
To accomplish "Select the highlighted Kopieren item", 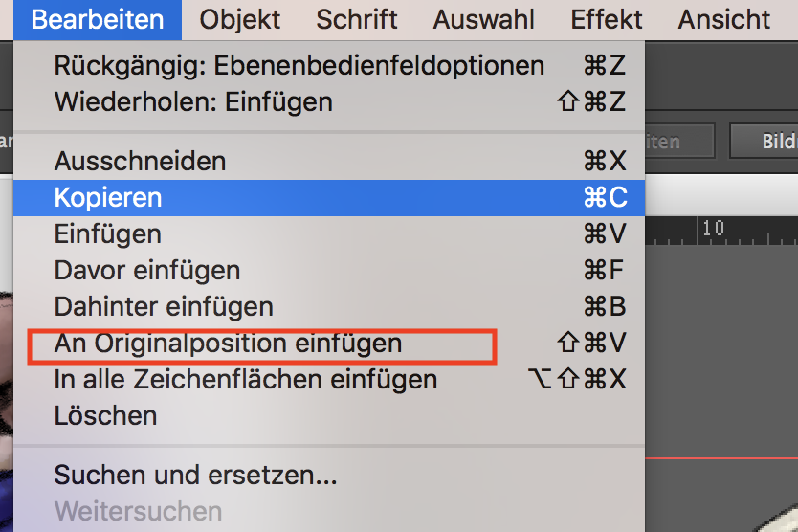I will (329, 197).
